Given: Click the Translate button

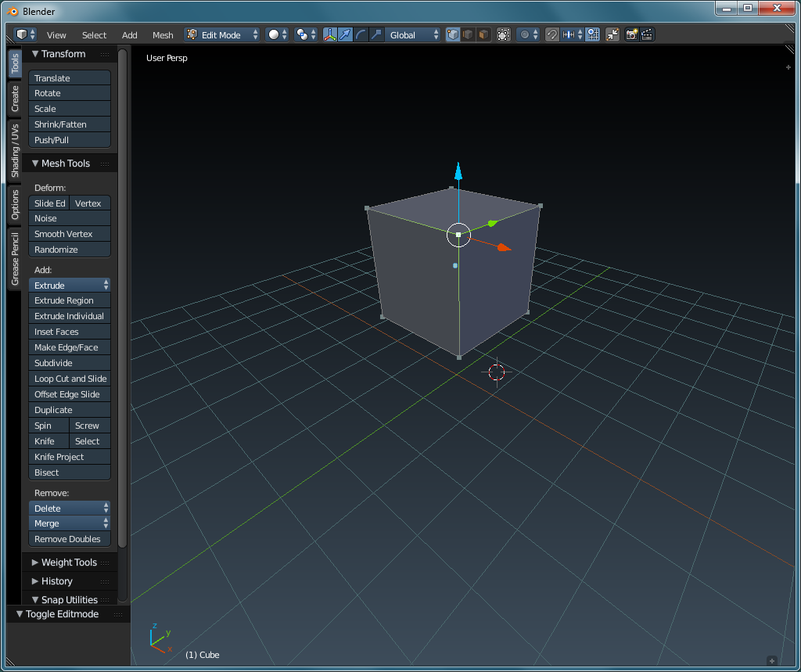Looking at the screenshot, I should tap(70, 77).
